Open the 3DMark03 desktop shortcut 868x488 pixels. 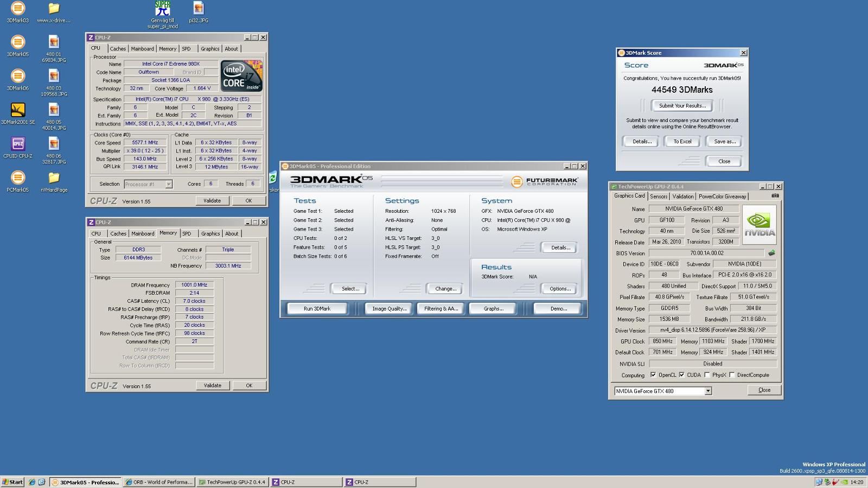click(18, 12)
